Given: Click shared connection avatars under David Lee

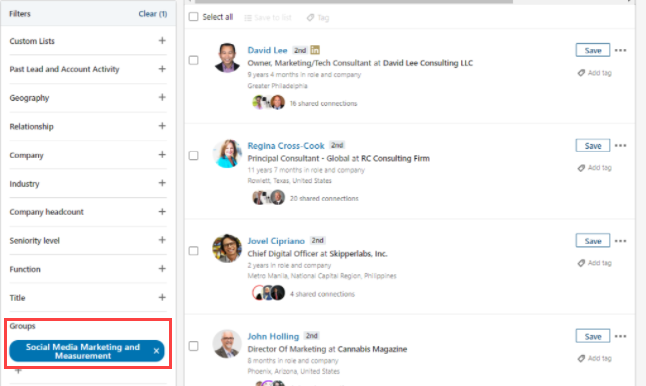Looking at the screenshot, I should coord(269,102).
